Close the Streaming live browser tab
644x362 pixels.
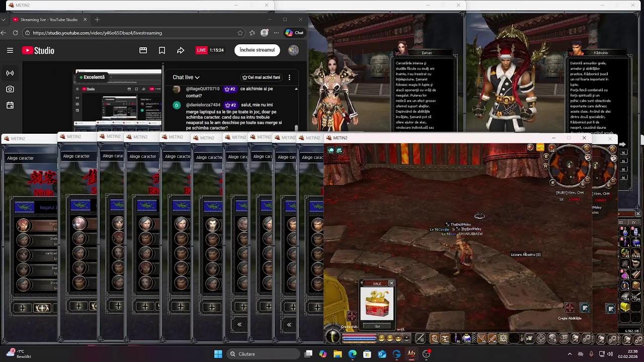coord(85,20)
